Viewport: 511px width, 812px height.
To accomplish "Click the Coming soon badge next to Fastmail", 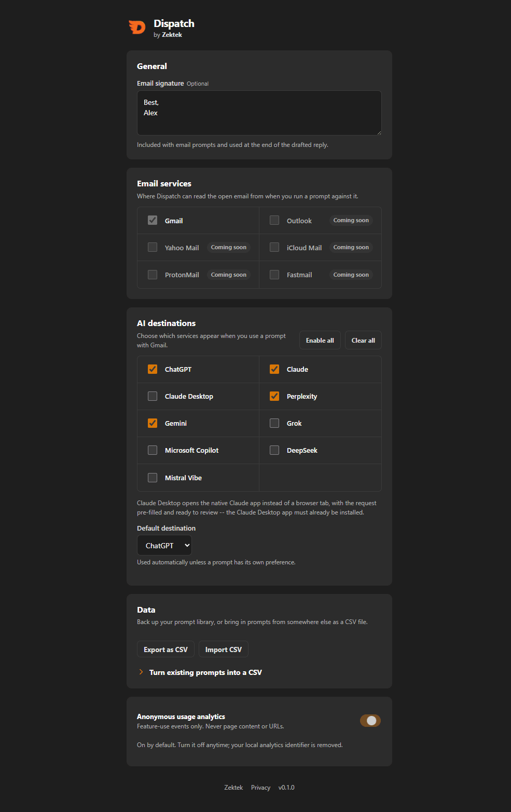I will [x=351, y=275].
